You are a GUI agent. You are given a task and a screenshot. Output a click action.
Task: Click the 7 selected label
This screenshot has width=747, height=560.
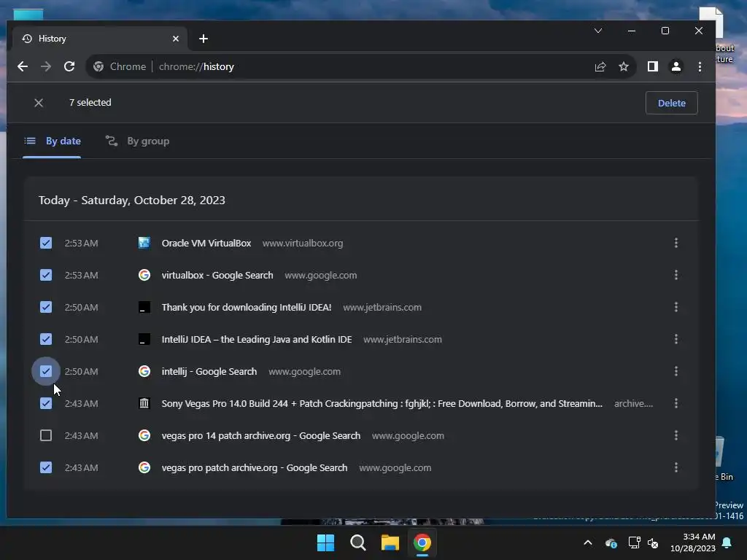coord(90,102)
